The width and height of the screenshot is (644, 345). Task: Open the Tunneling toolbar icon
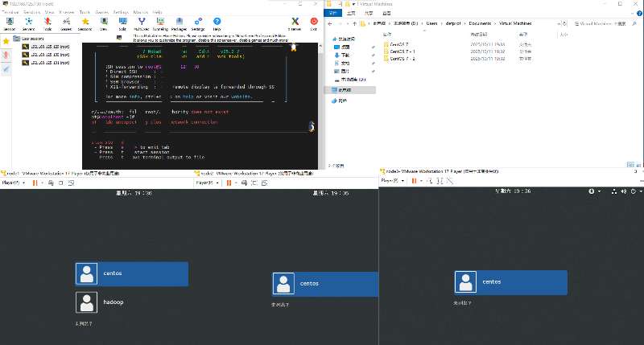(x=160, y=24)
